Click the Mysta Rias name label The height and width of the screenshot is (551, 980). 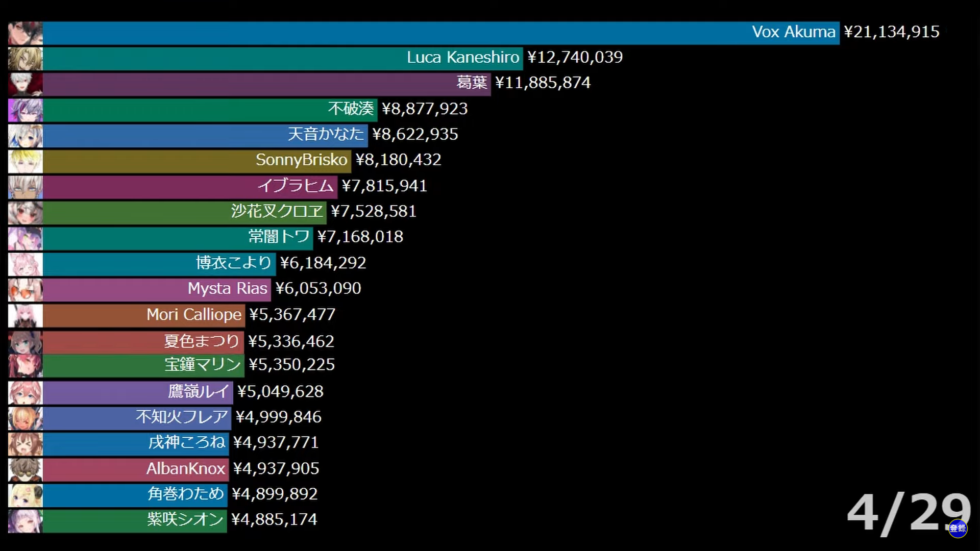point(228,288)
